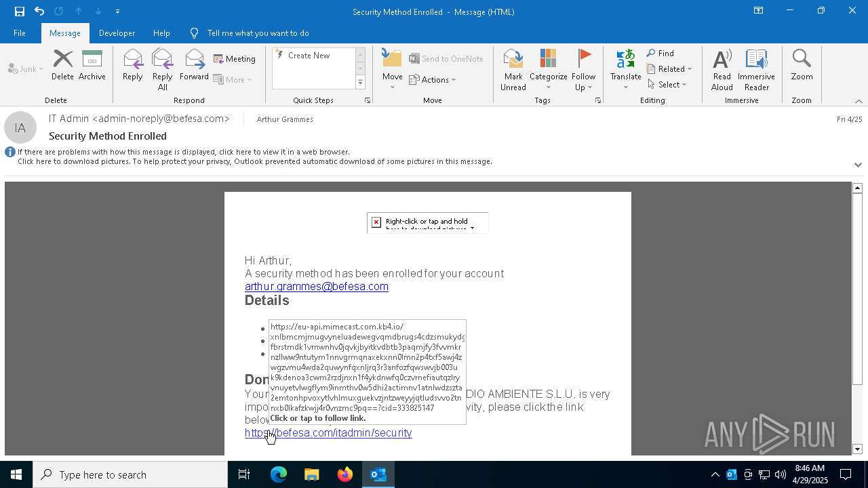Image resolution: width=868 pixels, height=488 pixels.
Task: Mark the message as Unread
Action: tap(513, 70)
